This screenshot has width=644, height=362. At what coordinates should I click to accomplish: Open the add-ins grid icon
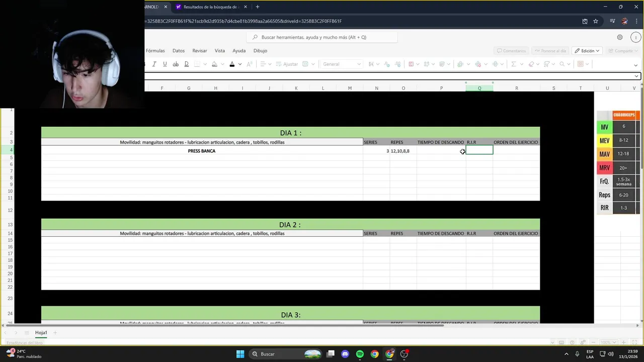point(580,64)
